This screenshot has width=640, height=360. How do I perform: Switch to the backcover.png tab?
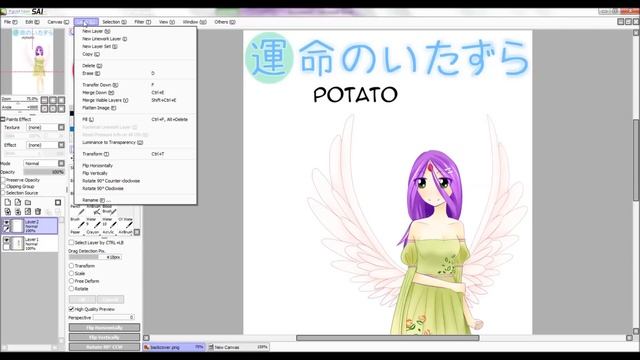[x=174, y=347]
